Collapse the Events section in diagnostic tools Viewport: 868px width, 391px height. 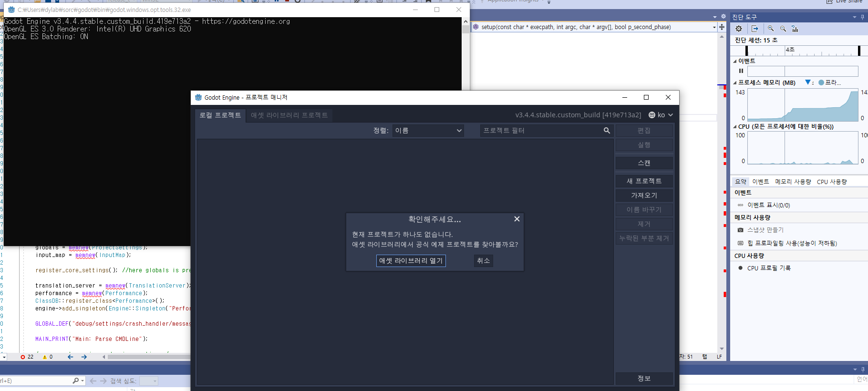[735, 61]
